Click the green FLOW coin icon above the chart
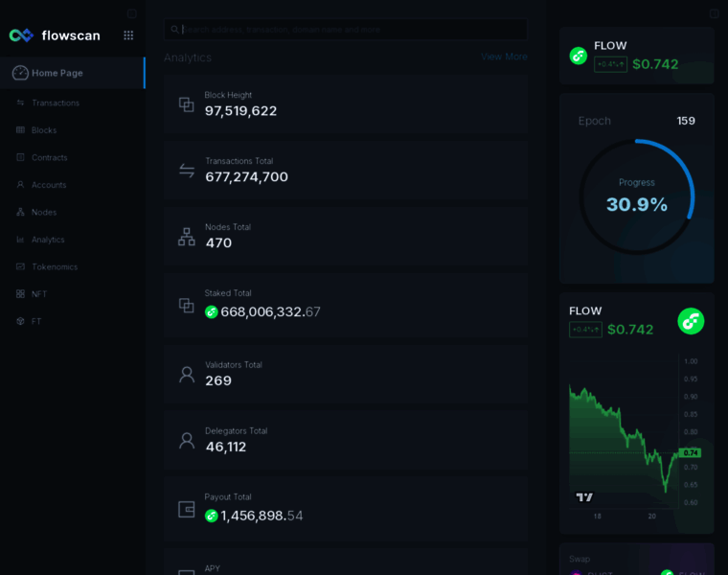 coord(691,321)
